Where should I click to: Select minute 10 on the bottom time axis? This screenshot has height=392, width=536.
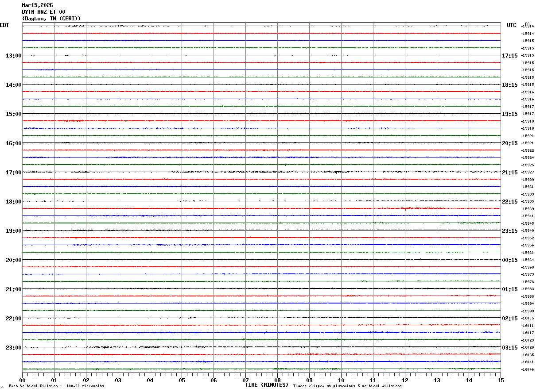tap(341, 380)
